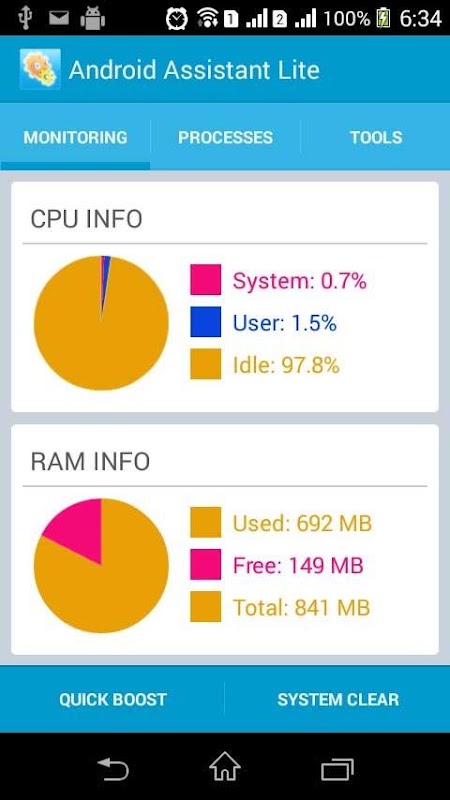The image size is (450, 800).
Task: Tap the home navigation icon
Action: point(225,767)
